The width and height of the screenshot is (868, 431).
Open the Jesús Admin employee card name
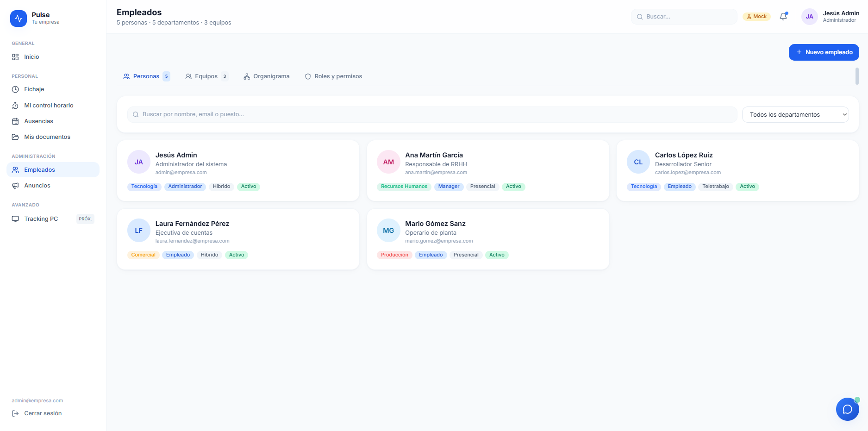coord(176,155)
